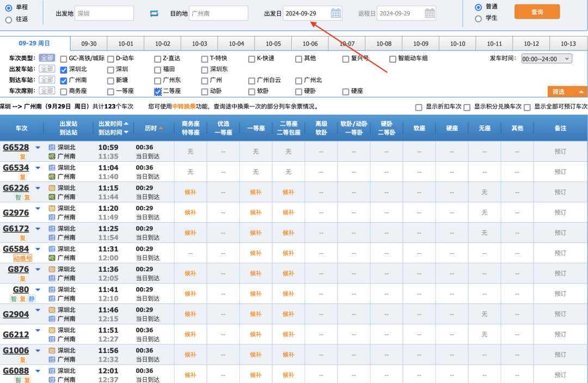Image resolution: width=588 pixels, height=383 pixels.
Task: Click the 11:46 departure time of G2904
Action: tap(108, 310)
